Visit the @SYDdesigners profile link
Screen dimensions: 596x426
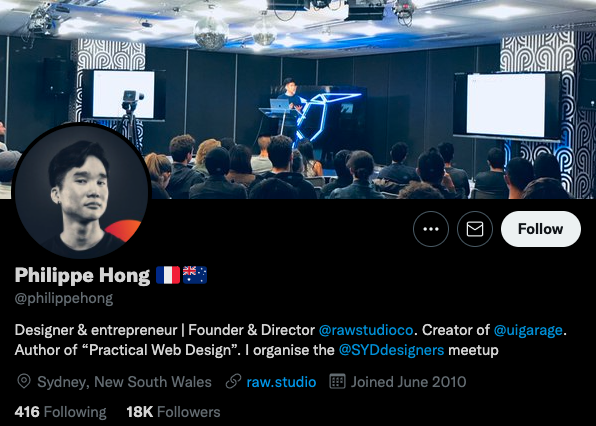(x=391, y=350)
